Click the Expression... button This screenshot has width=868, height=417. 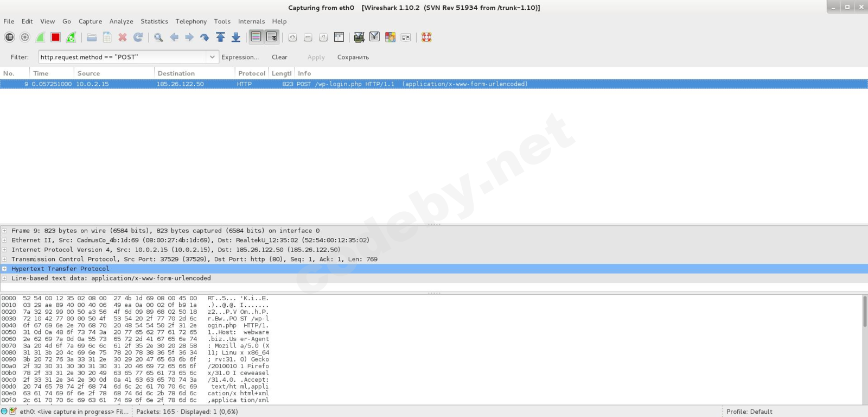tap(240, 57)
